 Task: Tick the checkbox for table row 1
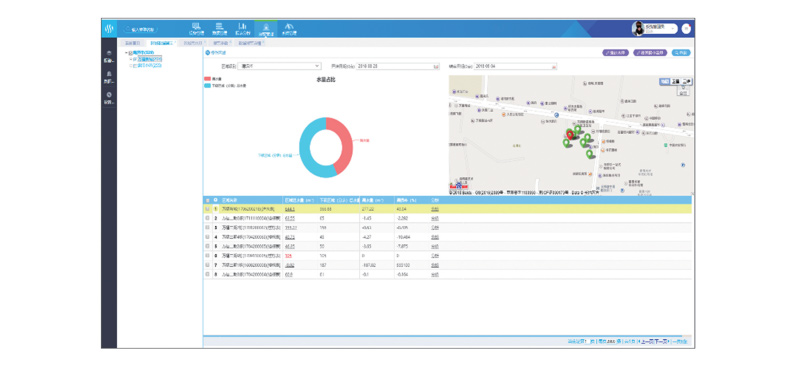[x=208, y=209]
